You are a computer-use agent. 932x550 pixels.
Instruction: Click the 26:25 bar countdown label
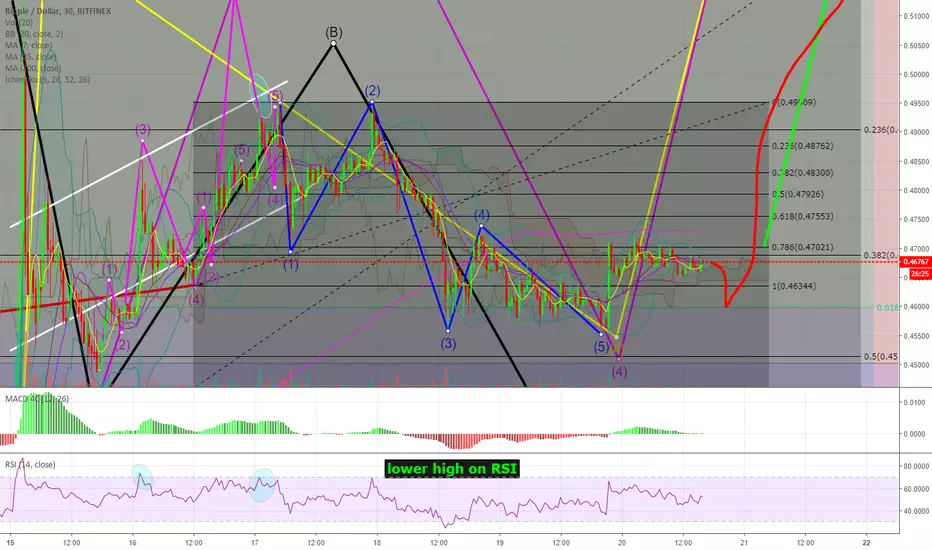[x=920, y=274]
